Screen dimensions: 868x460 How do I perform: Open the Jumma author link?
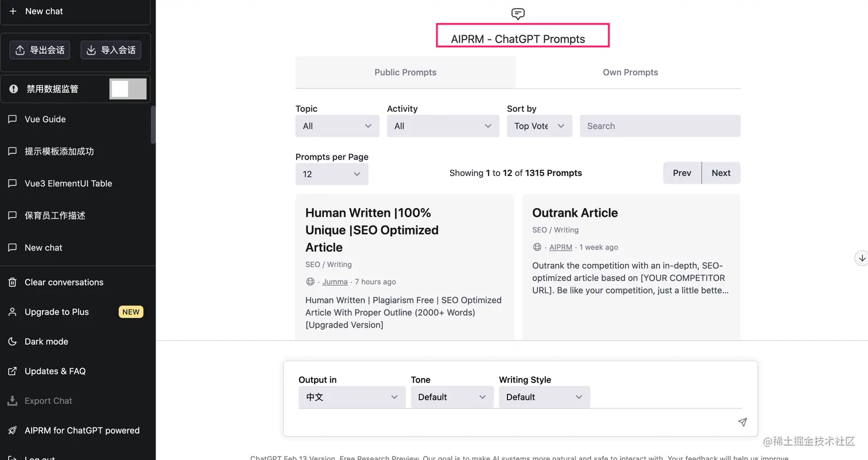pyautogui.click(x=335, y=282)
